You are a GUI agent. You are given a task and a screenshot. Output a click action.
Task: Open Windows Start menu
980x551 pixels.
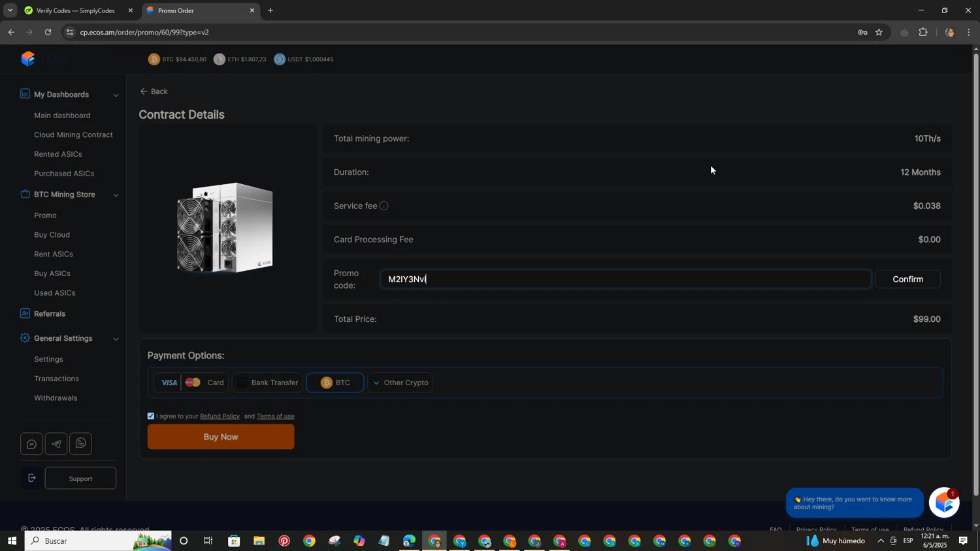[x=12, y=541]
